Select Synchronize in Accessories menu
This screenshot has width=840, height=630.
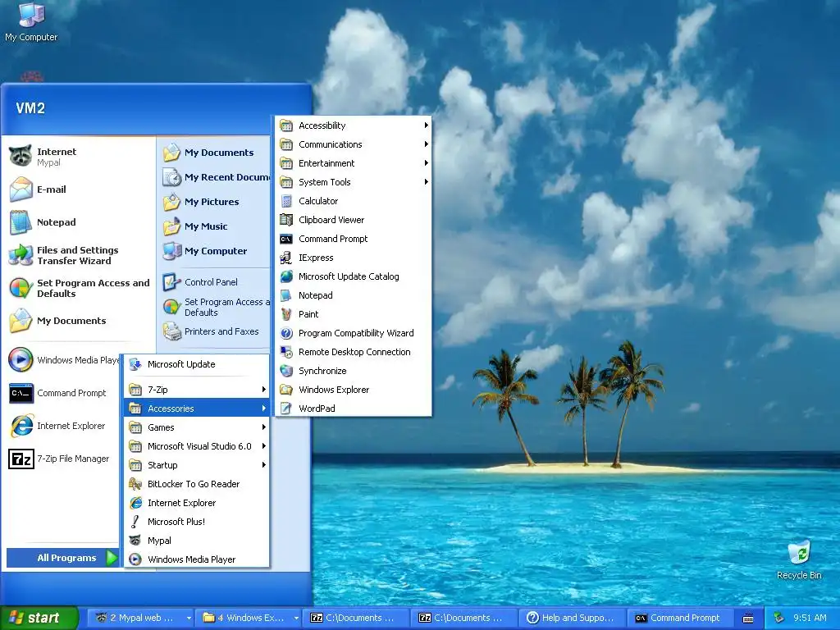click(x=353, y=371)
